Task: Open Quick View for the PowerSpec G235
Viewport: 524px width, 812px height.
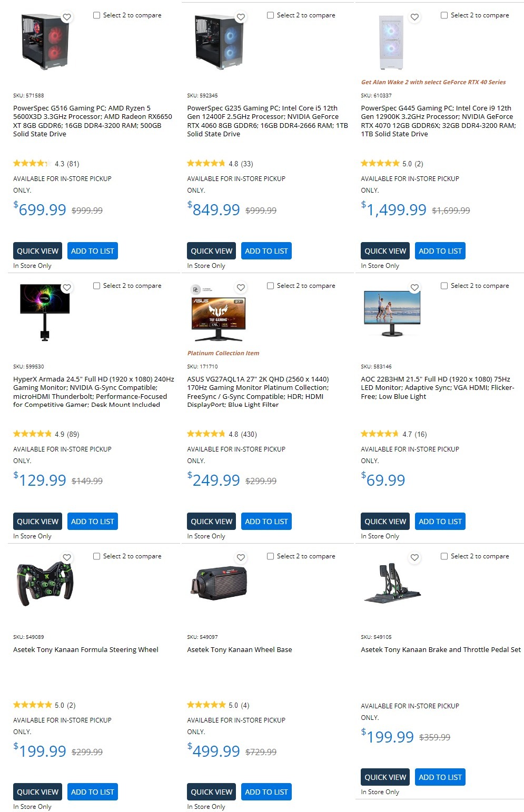Action: coord(211,250)
